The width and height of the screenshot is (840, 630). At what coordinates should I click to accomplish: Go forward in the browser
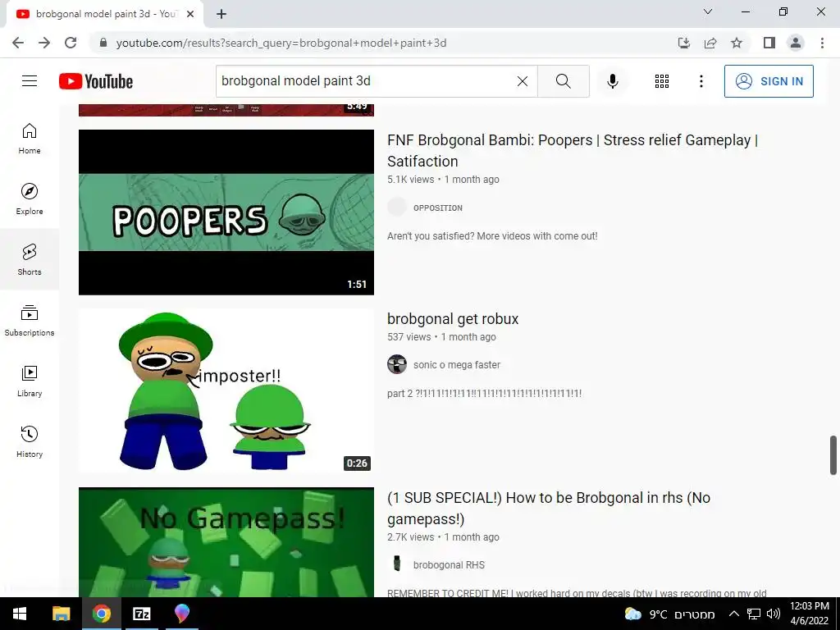coord(44,43)
